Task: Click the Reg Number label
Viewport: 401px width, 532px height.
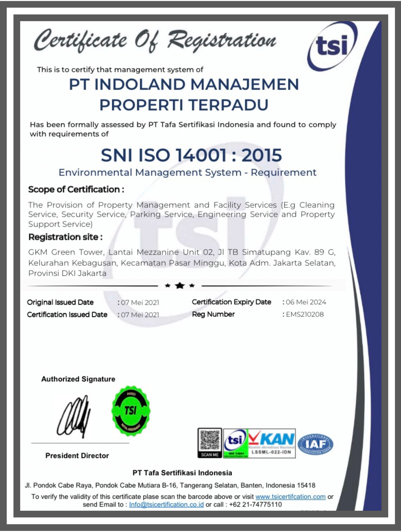Action: (213, 314)
